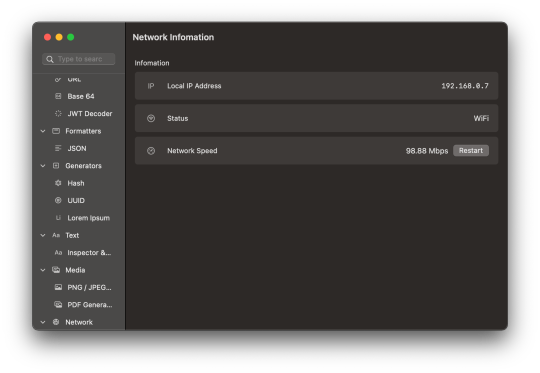Select the Network category label
The width and height of the screenshot is (540, 373).
tap(79, 322)
